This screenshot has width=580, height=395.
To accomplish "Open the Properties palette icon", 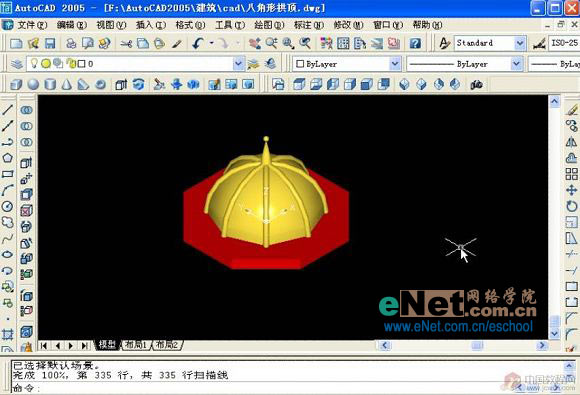I will tap(326, 44).
